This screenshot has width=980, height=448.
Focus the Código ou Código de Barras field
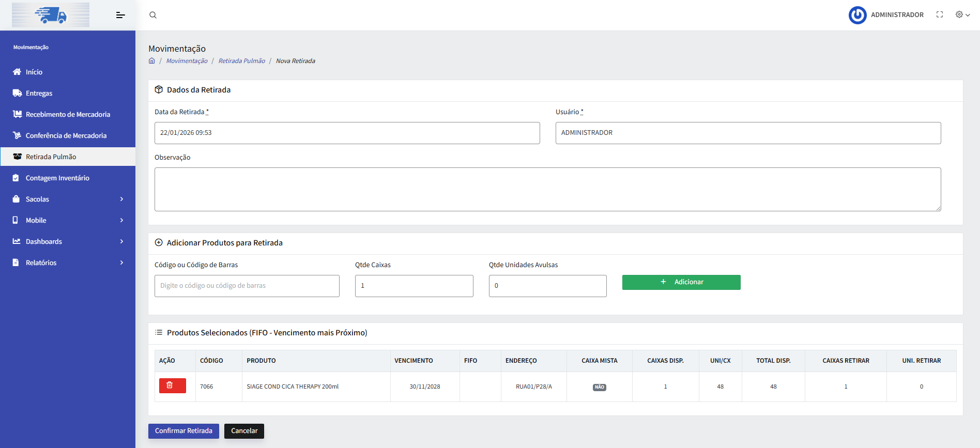[247, 286]
